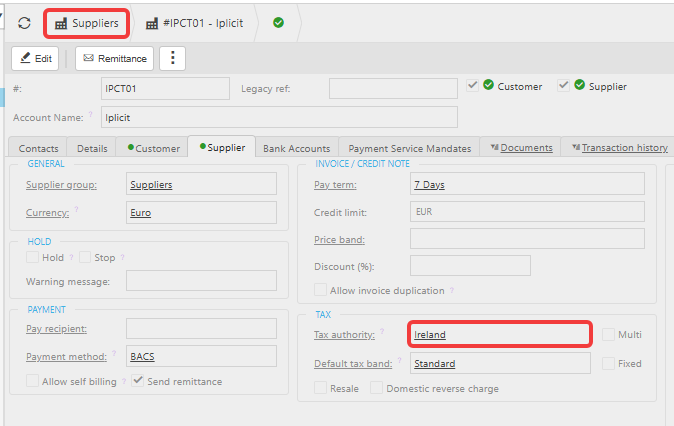Open the Customer tab
The image size is (674, 426).
click(x=153, y=148)
